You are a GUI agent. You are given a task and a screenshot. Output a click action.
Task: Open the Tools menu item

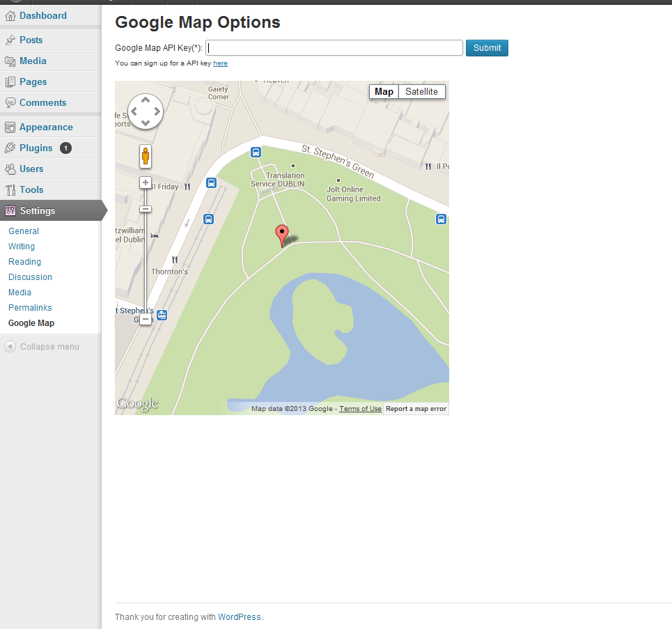tap(31, 190)
